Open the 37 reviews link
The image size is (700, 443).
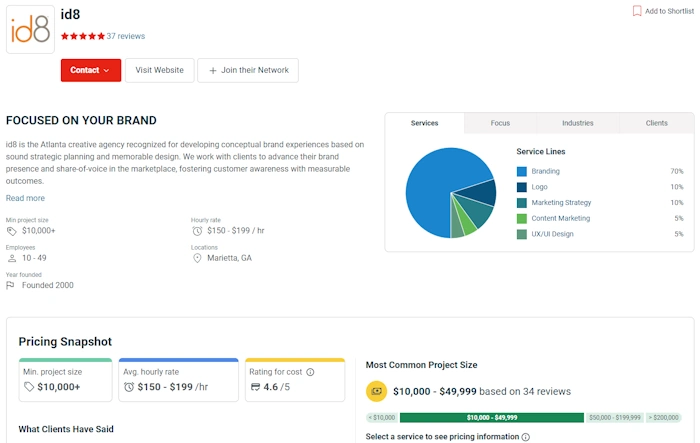pos(125,36)
